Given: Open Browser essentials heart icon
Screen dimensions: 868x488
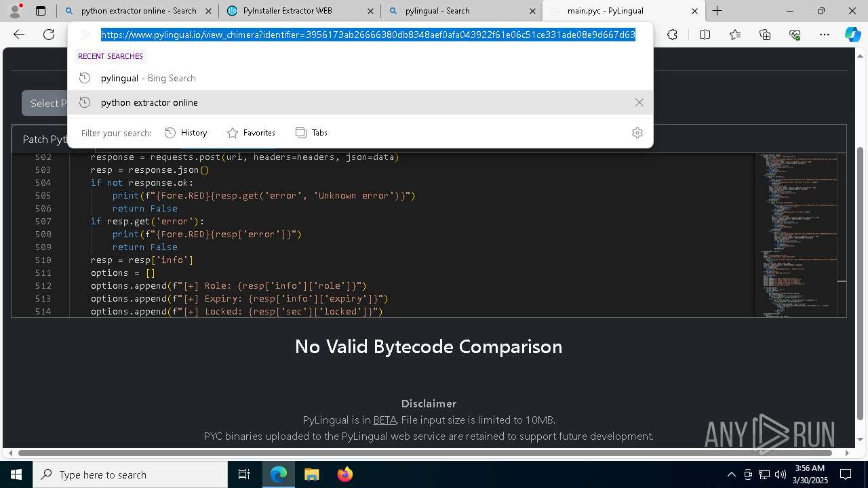Looking at the screenshot, I should (795, 35).
